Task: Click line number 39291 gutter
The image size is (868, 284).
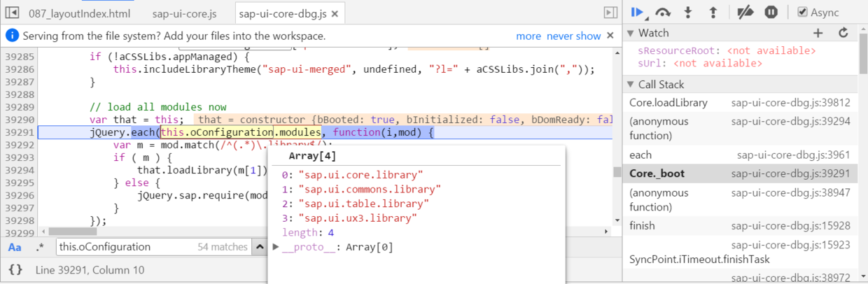Action: [x=18, y=132]
